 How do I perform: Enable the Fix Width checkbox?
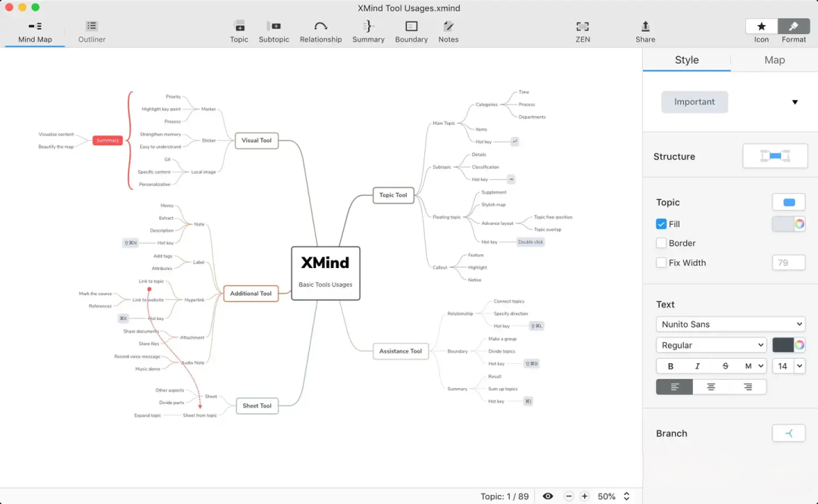click(661, 263)
